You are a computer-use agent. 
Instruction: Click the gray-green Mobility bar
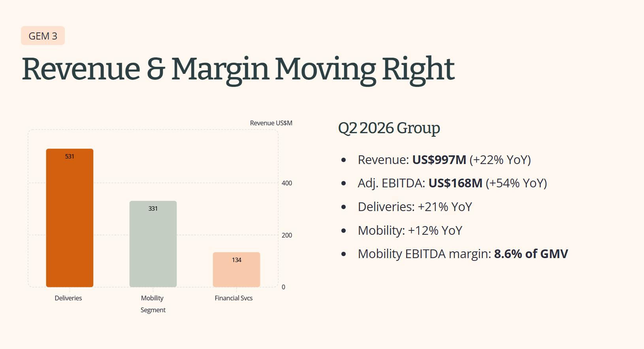coord(153,244)
